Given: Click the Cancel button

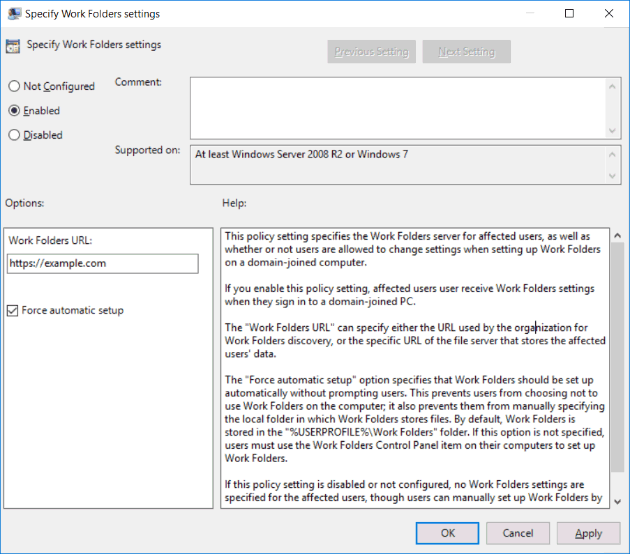Looking at the screenshot, I should coord(518,533).
